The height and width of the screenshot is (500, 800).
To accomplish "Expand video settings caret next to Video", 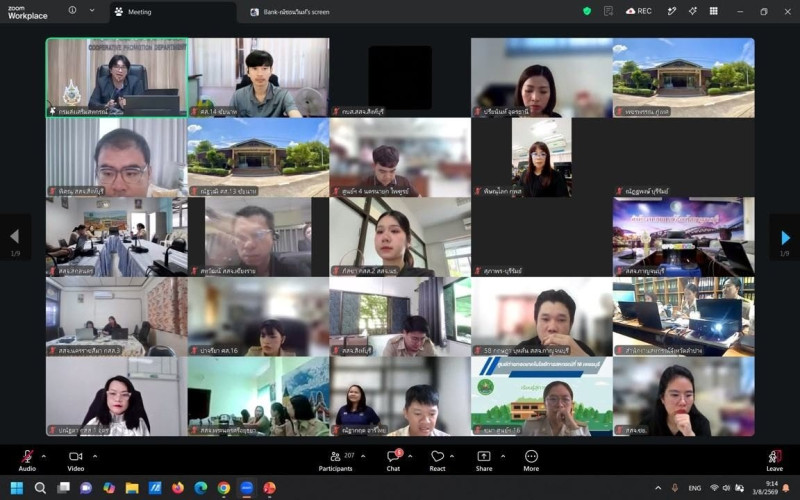I will [x=95, y=456].
